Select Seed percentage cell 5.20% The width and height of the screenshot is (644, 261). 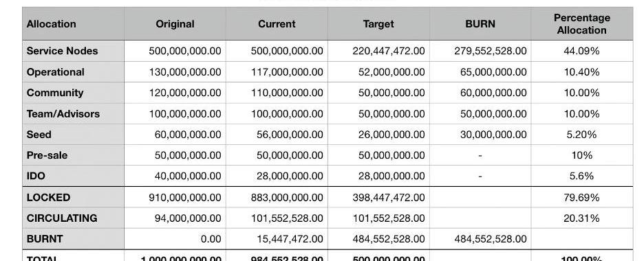(x=581, y=135)
